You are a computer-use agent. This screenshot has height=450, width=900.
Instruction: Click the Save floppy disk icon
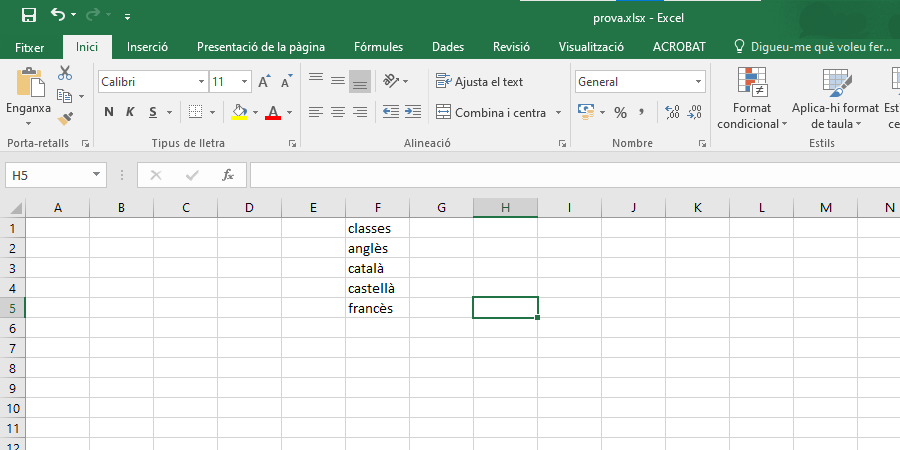click(x=28, y=15)
